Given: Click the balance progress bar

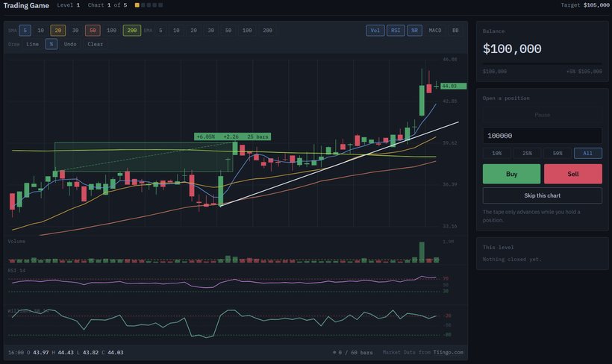Looking at the screenshot, I should (542, 63).
